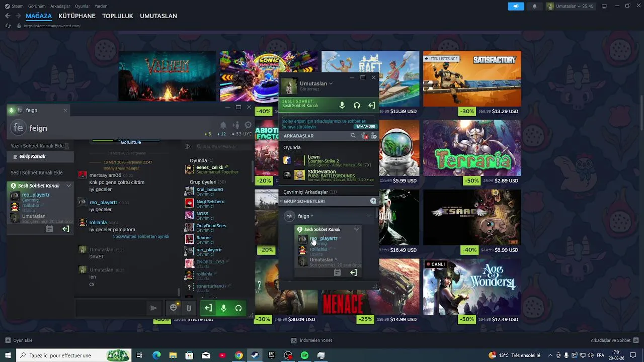Expand Çevrimiçi Arkadaşlar (11) section
644x362 pixels.
310,192
